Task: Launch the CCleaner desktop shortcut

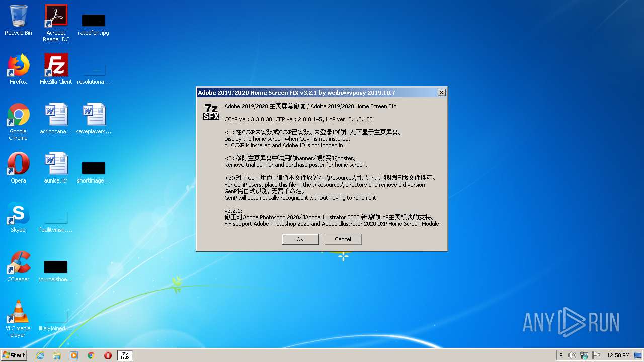Action: point(18,266)
